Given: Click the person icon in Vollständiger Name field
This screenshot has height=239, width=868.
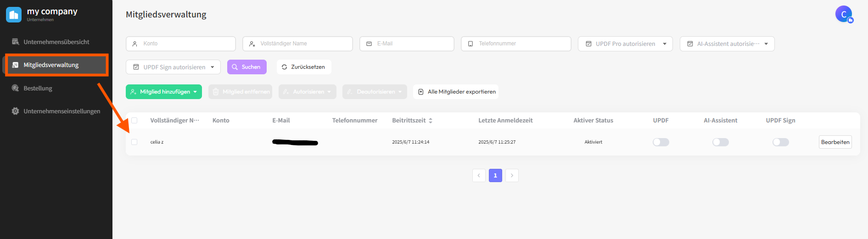Looking at the screenshot, I should pos(252,44).
